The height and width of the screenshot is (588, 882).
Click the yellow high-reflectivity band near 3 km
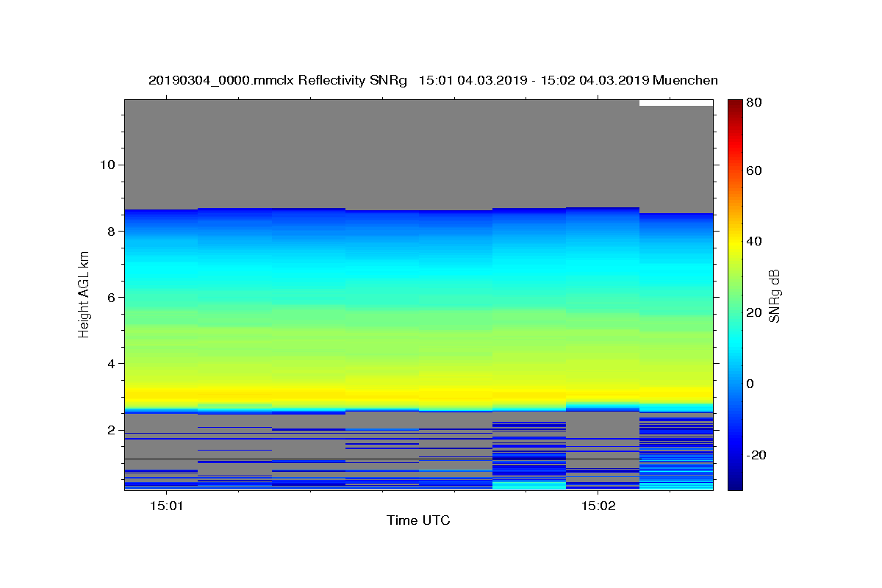(418, 394)
